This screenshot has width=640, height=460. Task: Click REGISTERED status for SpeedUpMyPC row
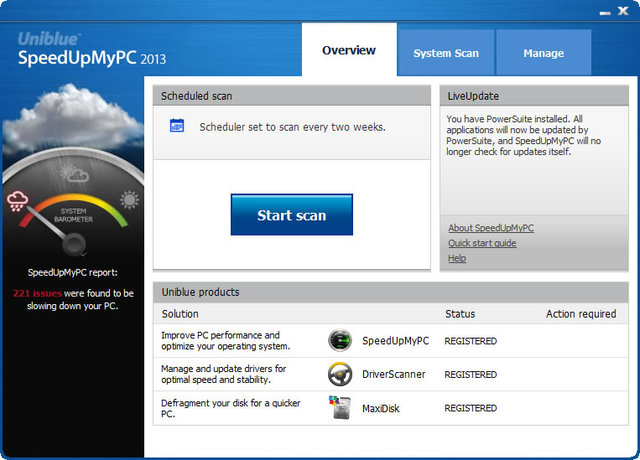(471, 341)
